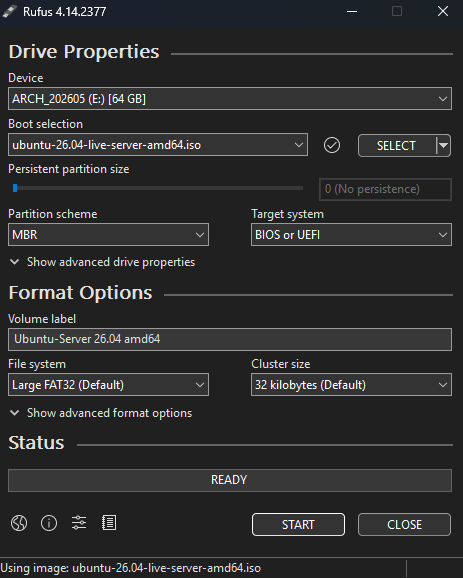This screenshot has height=578, width=463.
Task: Click the SELECT button
Action: [x=397, y=146]
